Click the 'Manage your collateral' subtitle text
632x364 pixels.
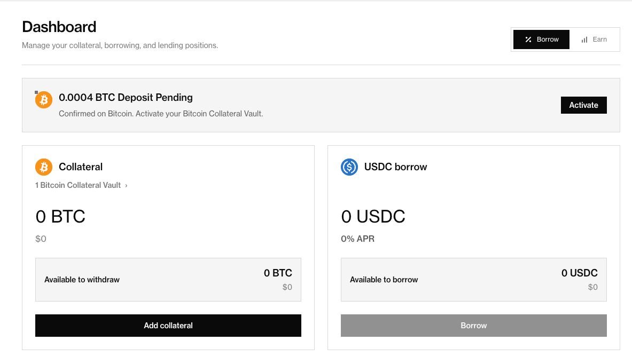(120, 45)
